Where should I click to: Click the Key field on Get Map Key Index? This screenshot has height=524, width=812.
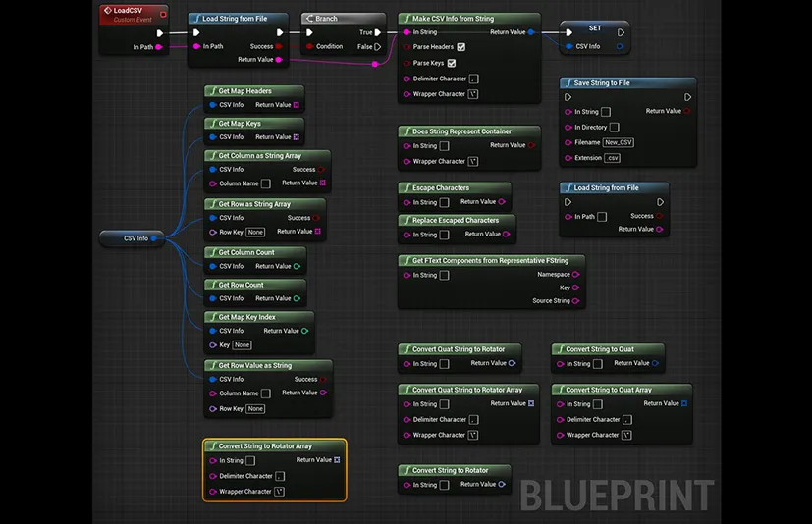tap(242, 345)
